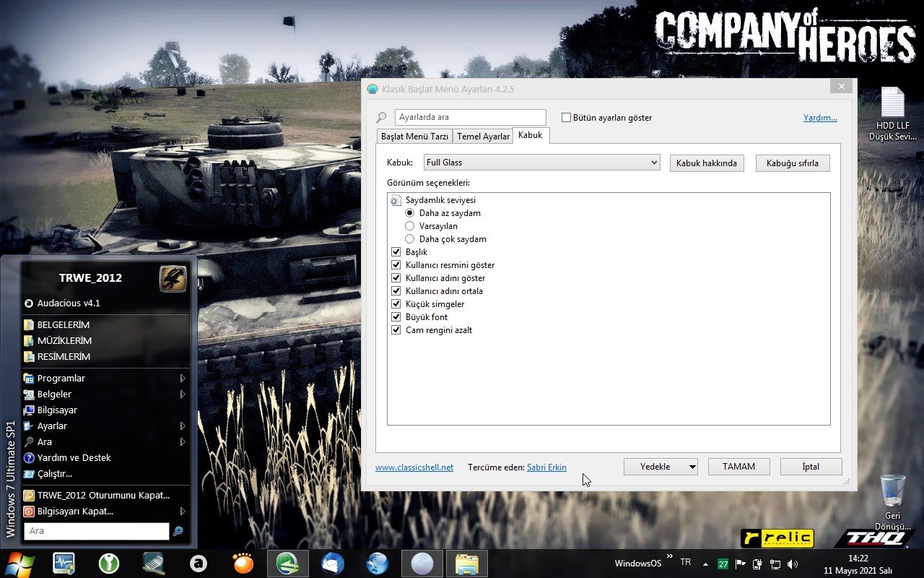Image resolution: width=924 pixels, height=578 pixels.
Task: Click the search magnifier in Start menu
Action: click(x=178, y=531)
